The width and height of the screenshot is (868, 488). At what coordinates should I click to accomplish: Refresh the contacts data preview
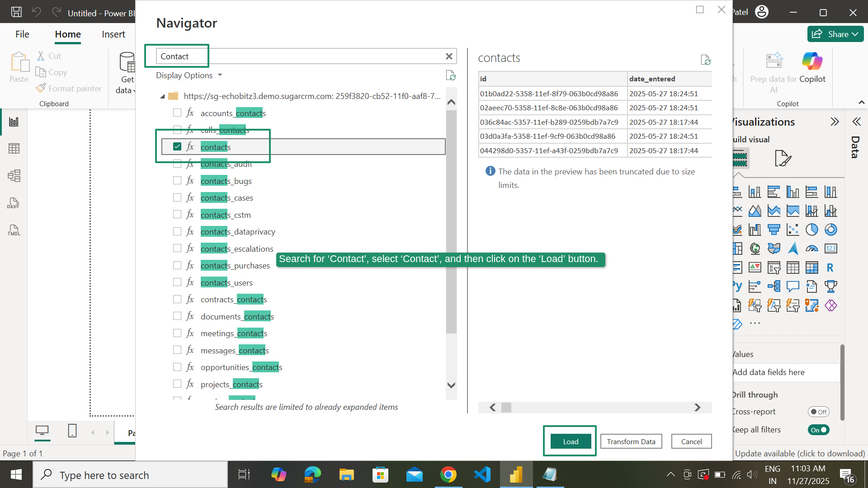click(706, 60)
